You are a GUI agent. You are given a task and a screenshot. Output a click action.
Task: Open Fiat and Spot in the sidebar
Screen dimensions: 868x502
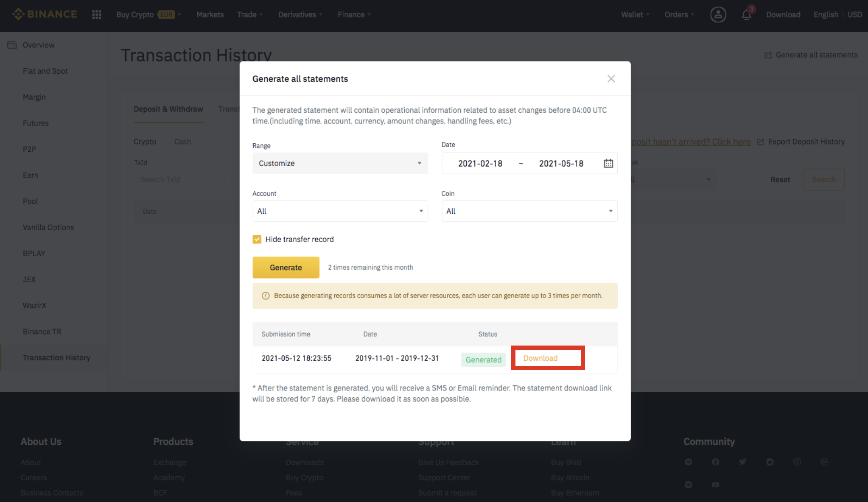[45, 71]
